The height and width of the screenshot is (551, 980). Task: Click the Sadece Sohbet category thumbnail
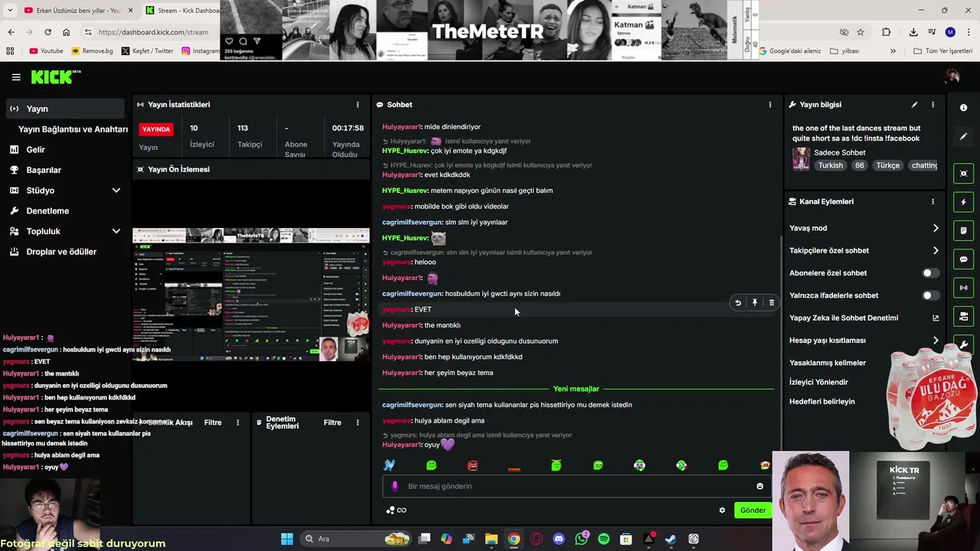click(801, 158)
